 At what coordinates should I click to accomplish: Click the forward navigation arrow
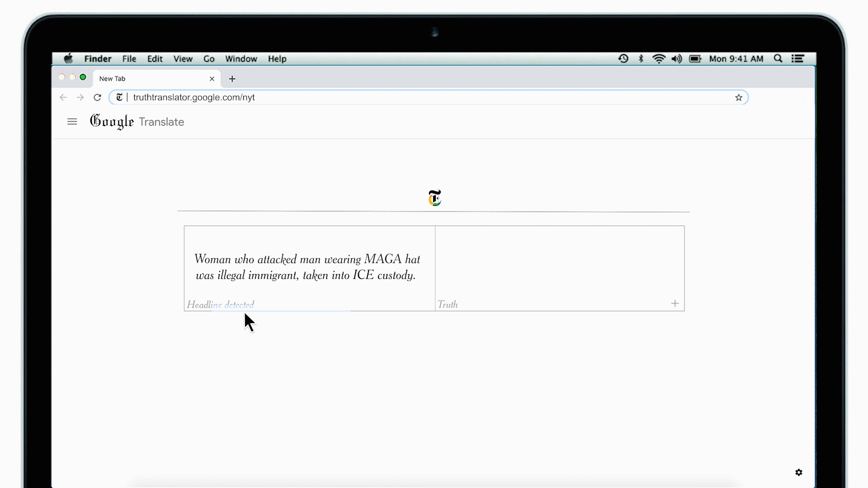[80, 97]
